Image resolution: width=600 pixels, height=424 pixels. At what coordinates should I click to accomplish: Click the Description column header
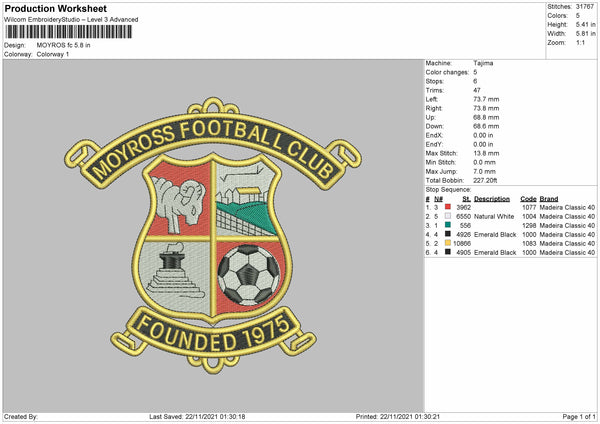pyautogui.click(x=492, y=199)
